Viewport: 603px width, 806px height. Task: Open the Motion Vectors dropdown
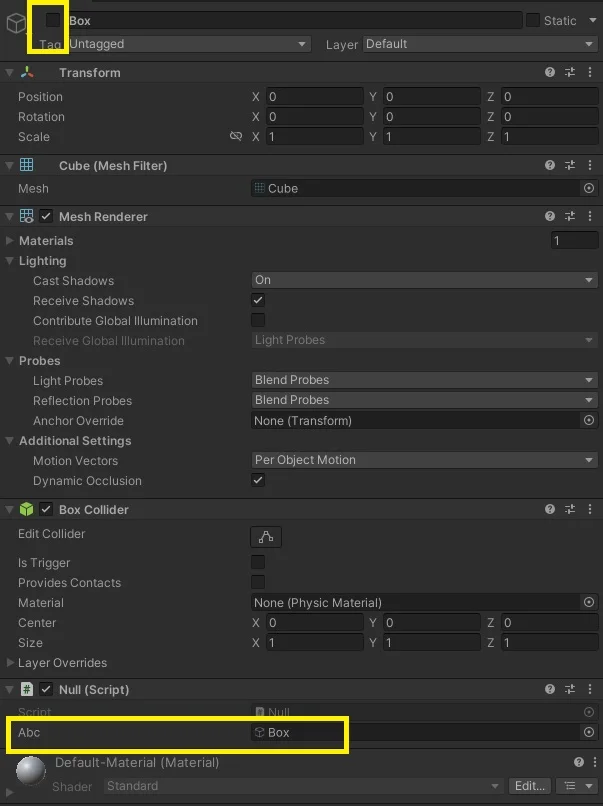[x=425, y=460]
